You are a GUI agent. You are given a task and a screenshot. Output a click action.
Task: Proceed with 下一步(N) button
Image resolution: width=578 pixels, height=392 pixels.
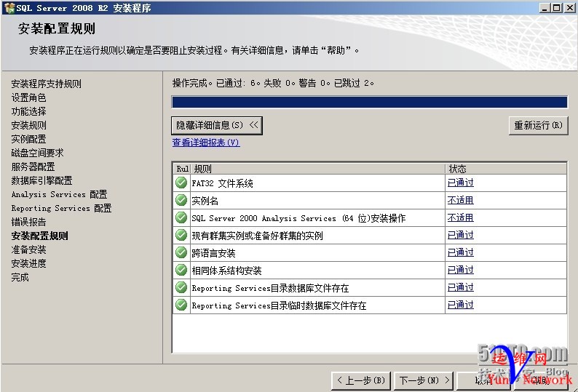pos(424,380)
